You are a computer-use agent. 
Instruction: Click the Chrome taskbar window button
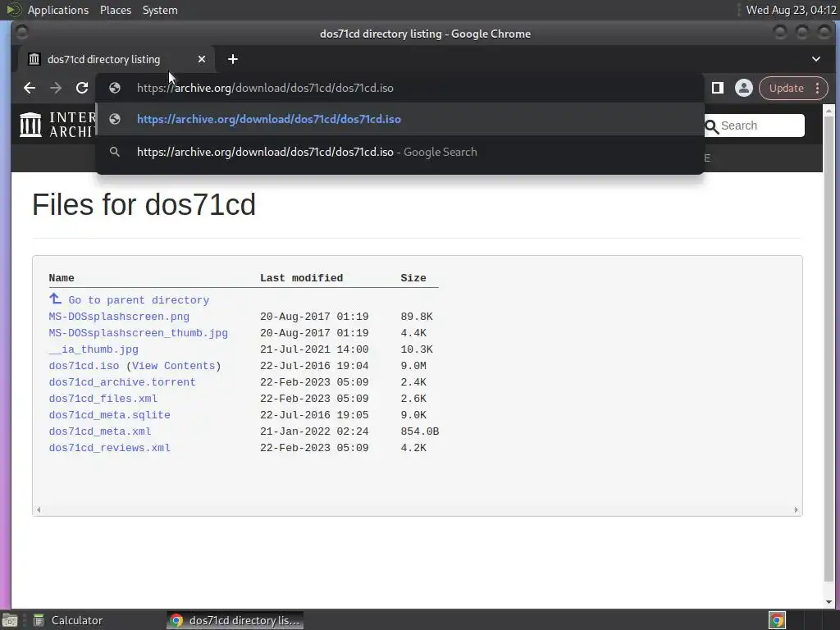tap(235, 620)
